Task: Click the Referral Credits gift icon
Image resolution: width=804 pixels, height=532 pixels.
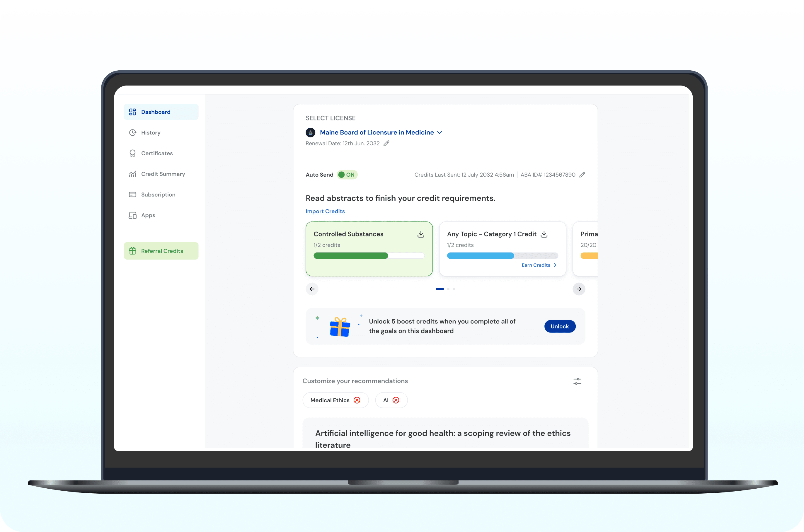Action: 133,251
